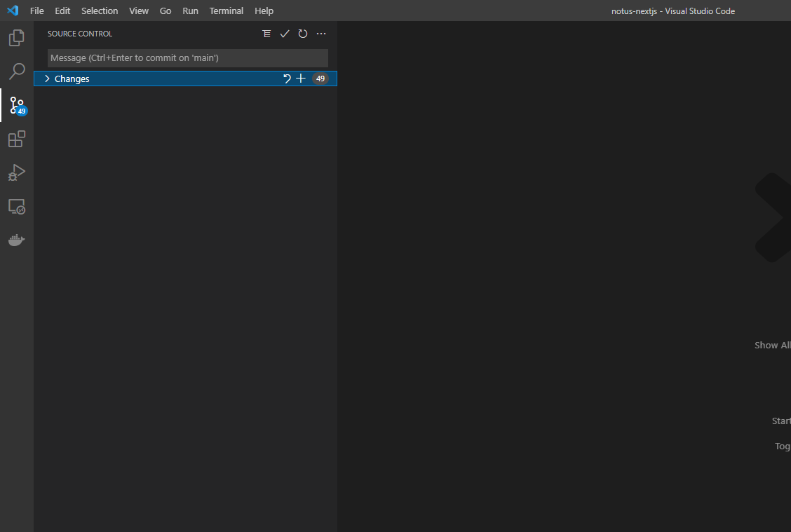Open the View menu
Viewport: 791px width, 532px height.
[139, 11]
